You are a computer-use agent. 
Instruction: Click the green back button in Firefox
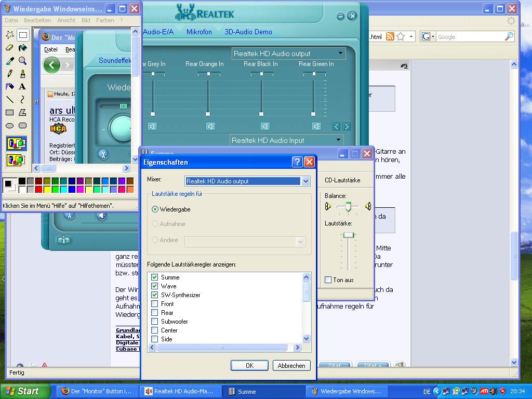pyautogui.click(x=52, y=65)
